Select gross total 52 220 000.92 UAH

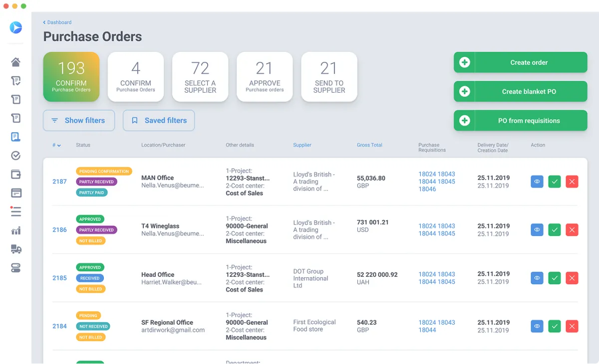[x=377, y=278]
